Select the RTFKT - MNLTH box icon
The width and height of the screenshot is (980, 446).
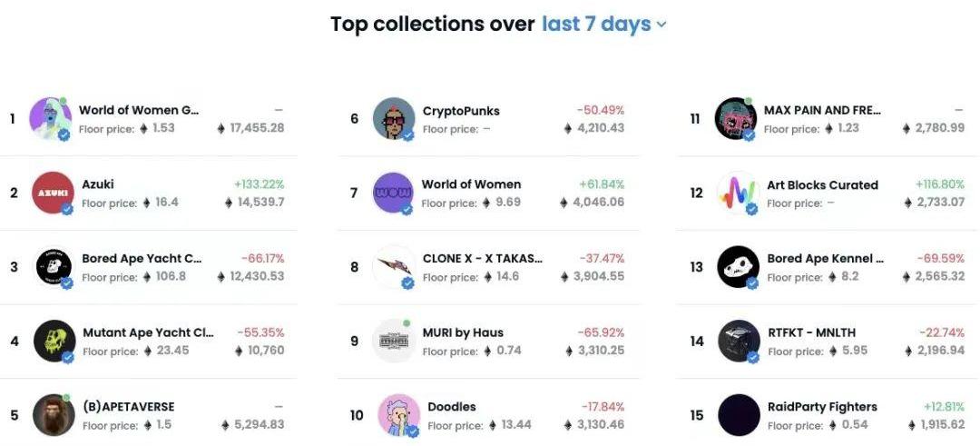coord(739,341)
